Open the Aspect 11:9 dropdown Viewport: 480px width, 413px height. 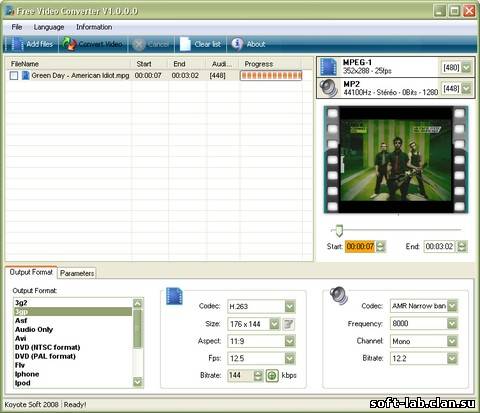coord(290,341)
